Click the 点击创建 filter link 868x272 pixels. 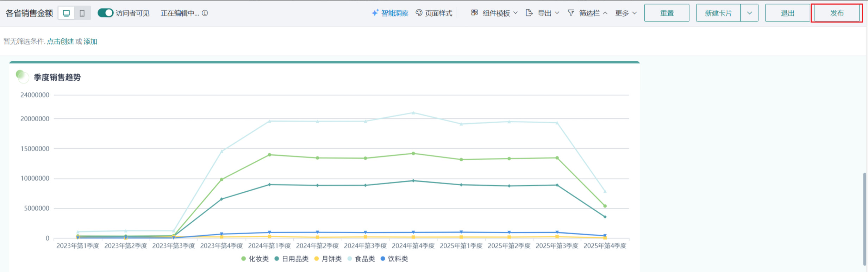pyautogui.click(x=60, y=42)
